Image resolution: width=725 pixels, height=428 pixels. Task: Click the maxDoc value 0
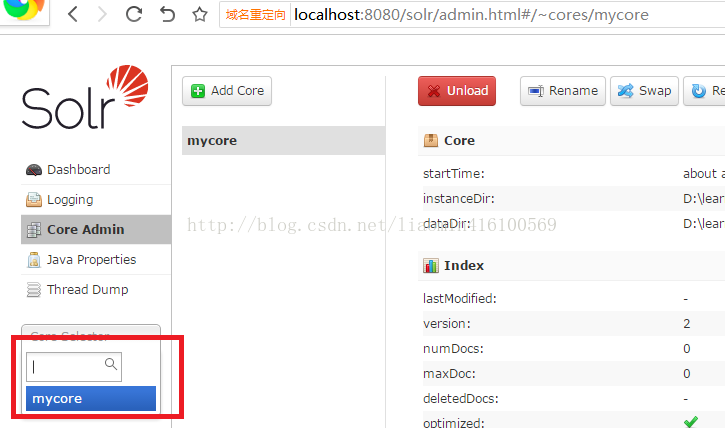687,373
